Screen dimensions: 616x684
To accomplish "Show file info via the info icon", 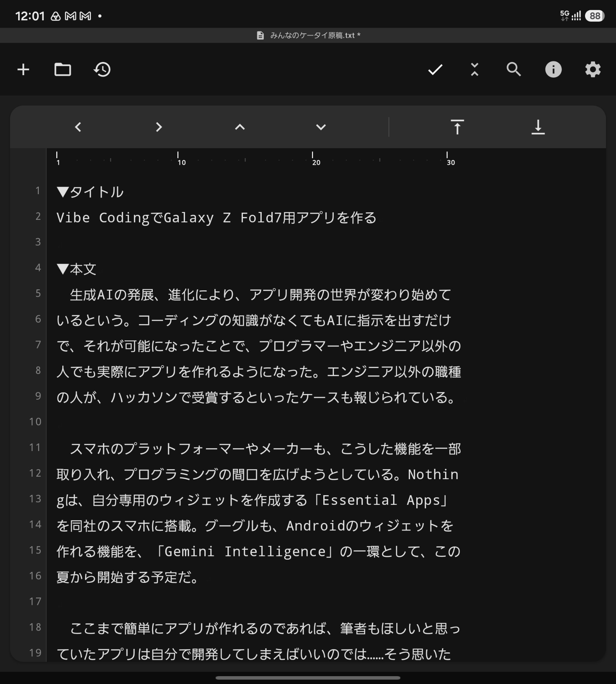I will (x=553, y=69).
